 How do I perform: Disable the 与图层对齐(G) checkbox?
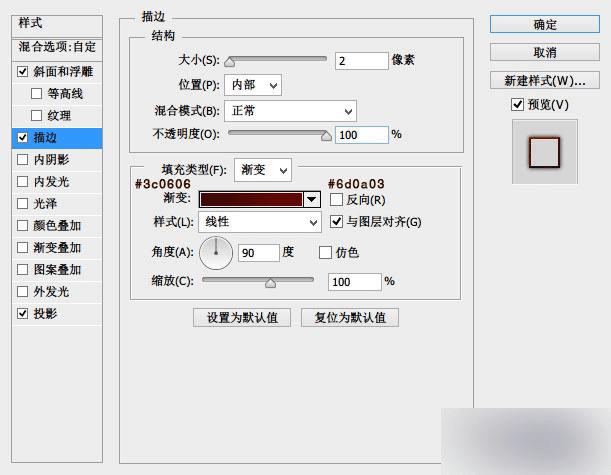coord(336,222)
